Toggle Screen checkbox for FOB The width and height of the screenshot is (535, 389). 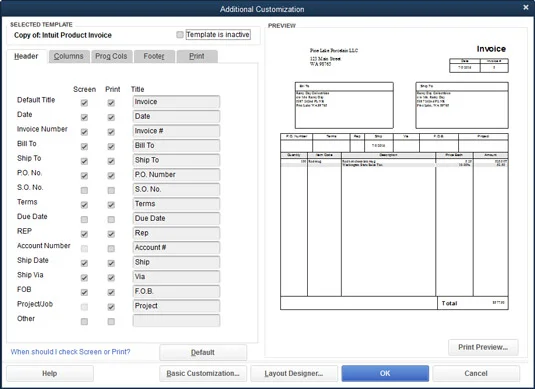pos(84,292)
